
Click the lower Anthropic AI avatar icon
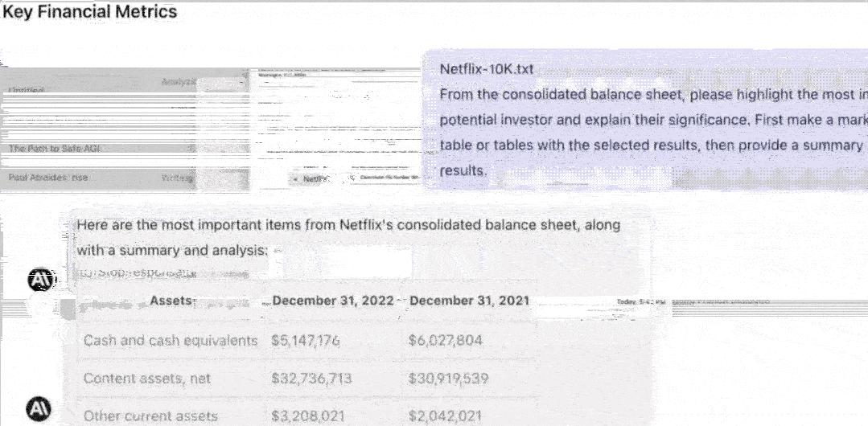pos(39,409)
